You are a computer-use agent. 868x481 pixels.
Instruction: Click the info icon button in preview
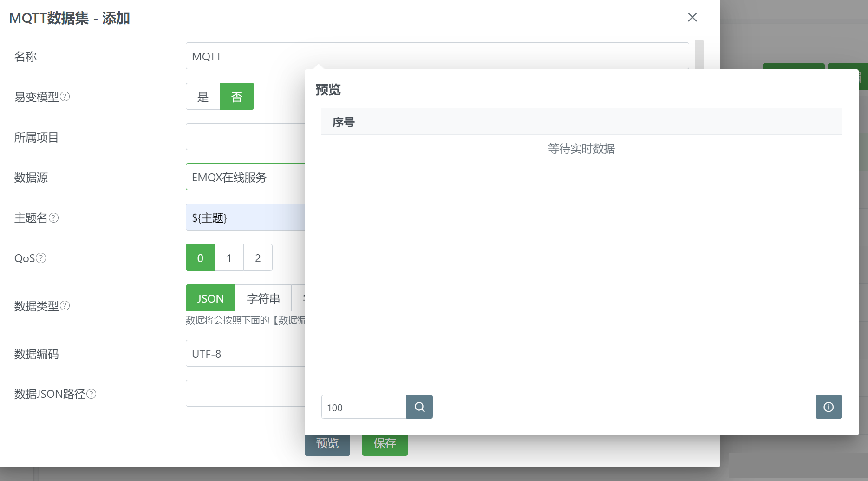(x=829, y=407)
